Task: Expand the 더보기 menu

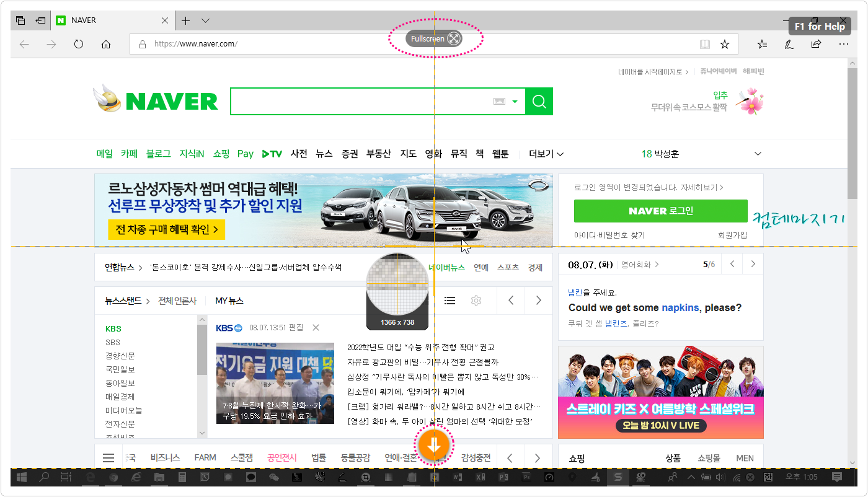Action: (546, 154)
